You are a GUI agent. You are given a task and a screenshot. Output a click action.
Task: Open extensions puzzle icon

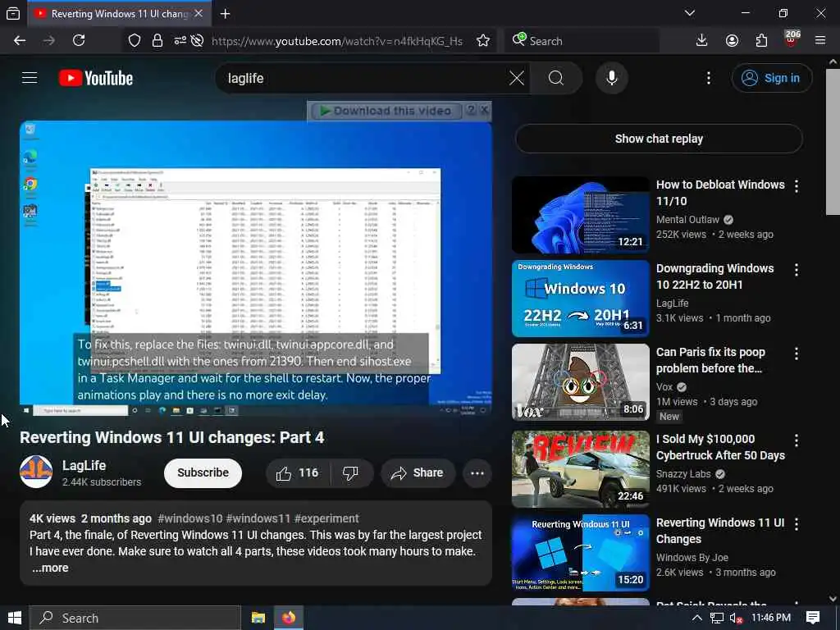[761, 41]
